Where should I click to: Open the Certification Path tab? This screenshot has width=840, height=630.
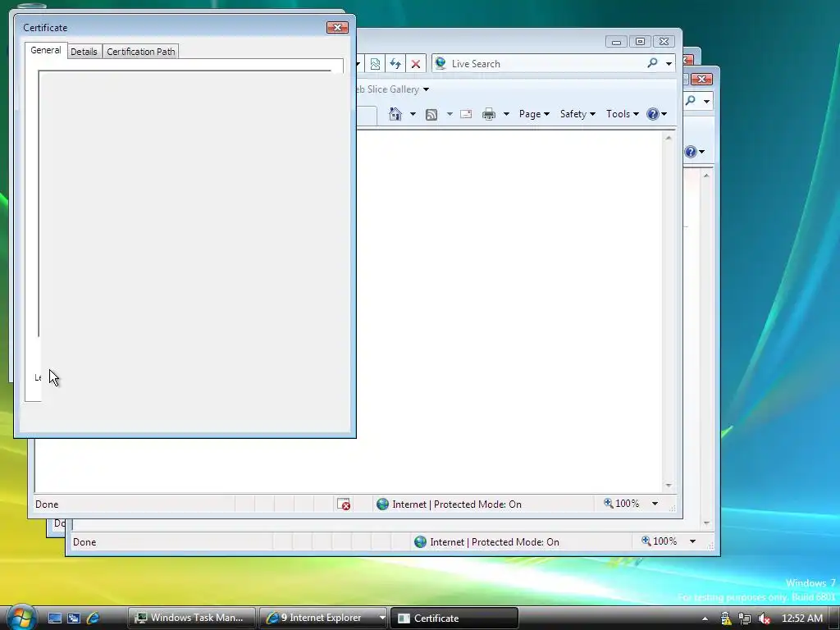(x=140, y=52)
